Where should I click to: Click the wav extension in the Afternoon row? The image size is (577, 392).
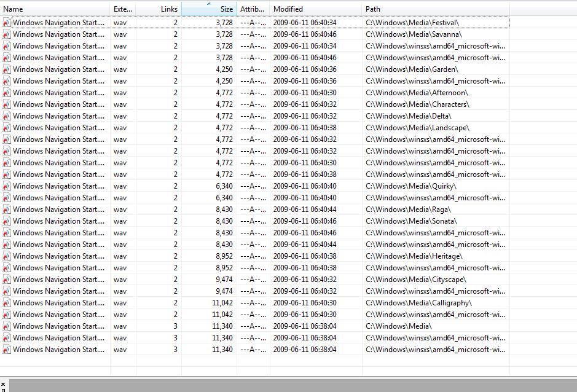click(120, 93)
